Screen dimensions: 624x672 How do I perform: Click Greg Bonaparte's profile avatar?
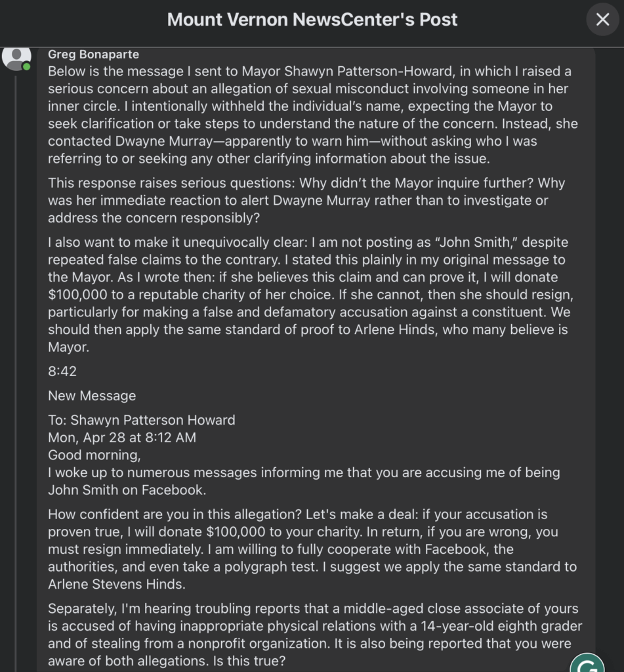coord(16,56)
